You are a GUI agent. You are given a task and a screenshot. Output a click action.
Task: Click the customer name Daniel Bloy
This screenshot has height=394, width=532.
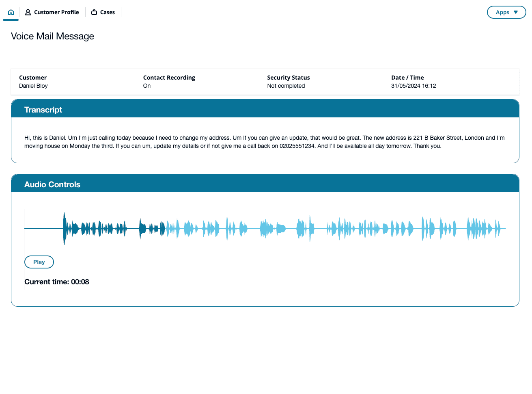coord(33,86)
